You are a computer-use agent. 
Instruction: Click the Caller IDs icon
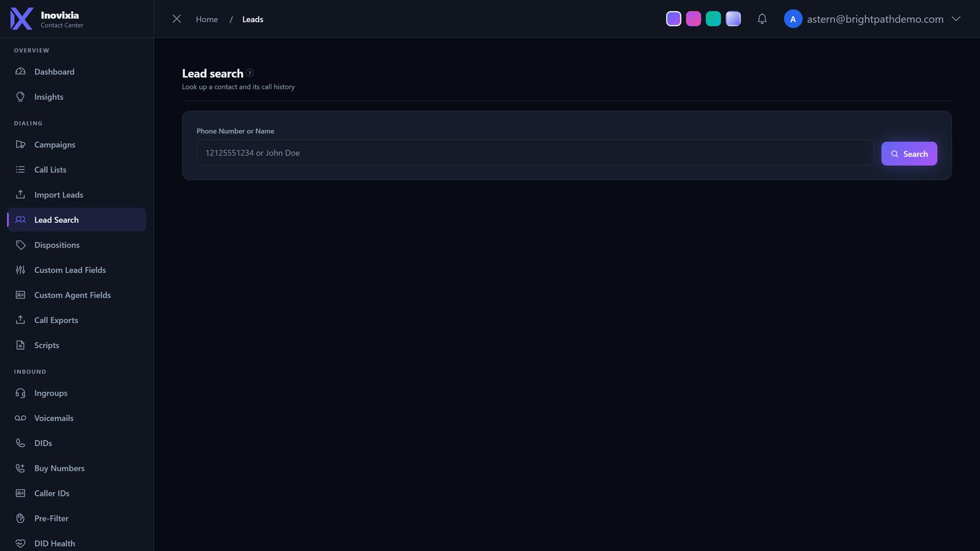pos(20,493)
